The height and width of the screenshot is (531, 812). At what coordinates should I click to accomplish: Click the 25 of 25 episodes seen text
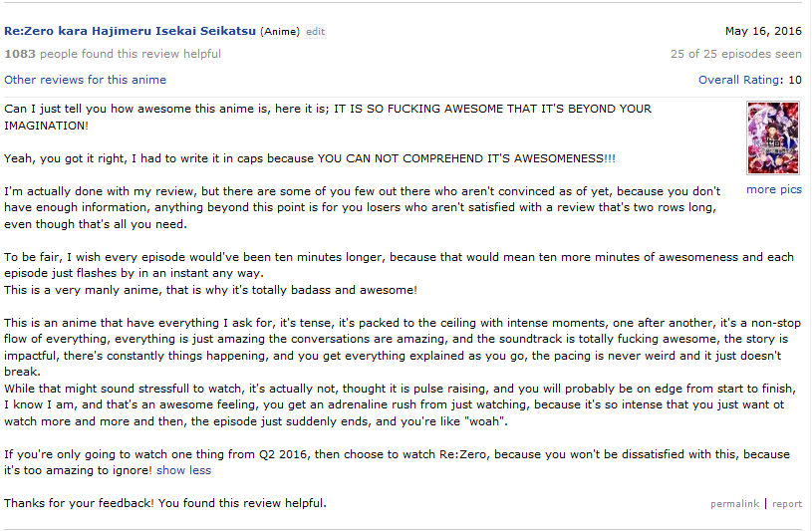[x=736, y=54]
